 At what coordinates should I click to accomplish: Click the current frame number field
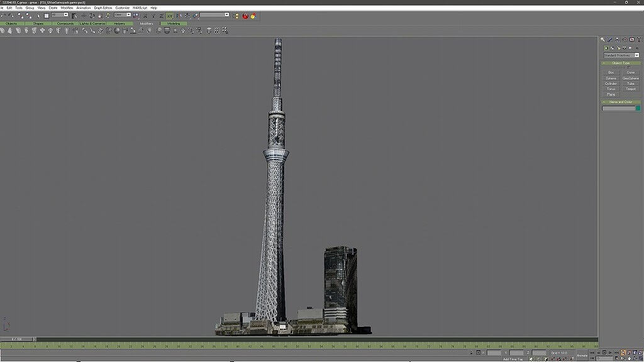coord(604,358)
